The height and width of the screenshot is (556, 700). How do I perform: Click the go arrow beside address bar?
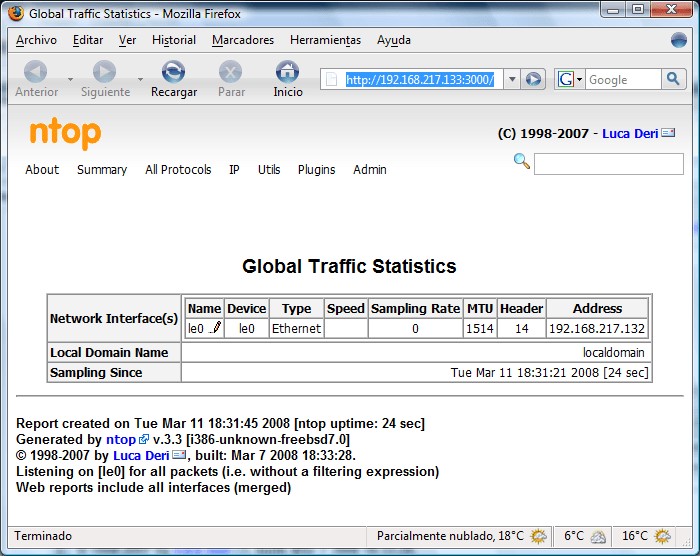534,80
